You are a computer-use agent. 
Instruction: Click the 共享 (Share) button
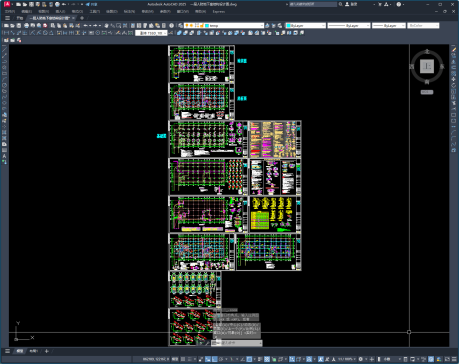(92, 4)
